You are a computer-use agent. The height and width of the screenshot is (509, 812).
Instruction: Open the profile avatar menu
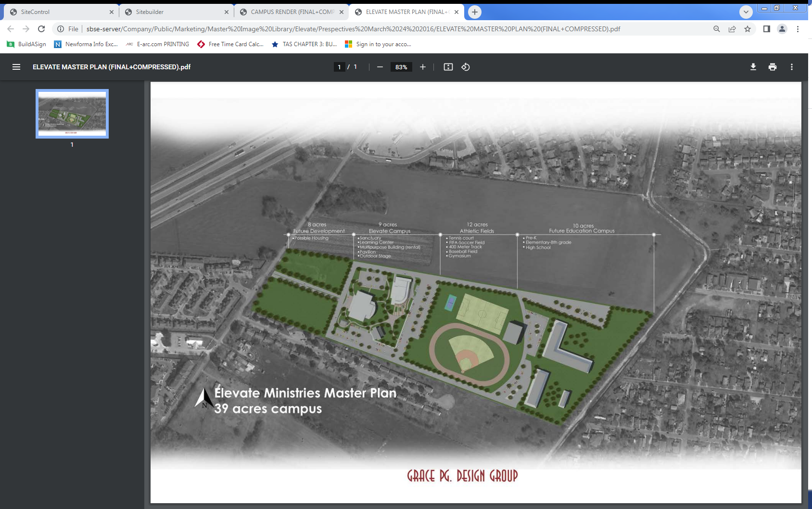point(782,29)
